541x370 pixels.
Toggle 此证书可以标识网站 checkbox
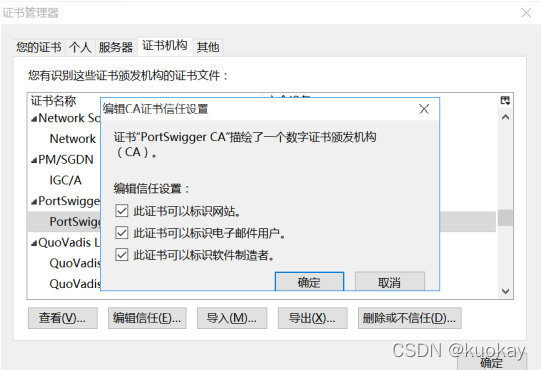(x=121, y=211)
